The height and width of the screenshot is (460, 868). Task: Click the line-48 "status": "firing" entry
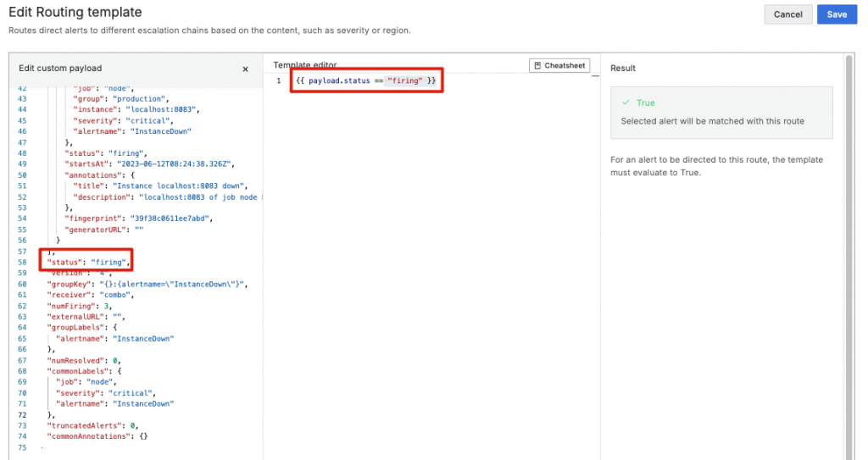(x=106, y=153)
